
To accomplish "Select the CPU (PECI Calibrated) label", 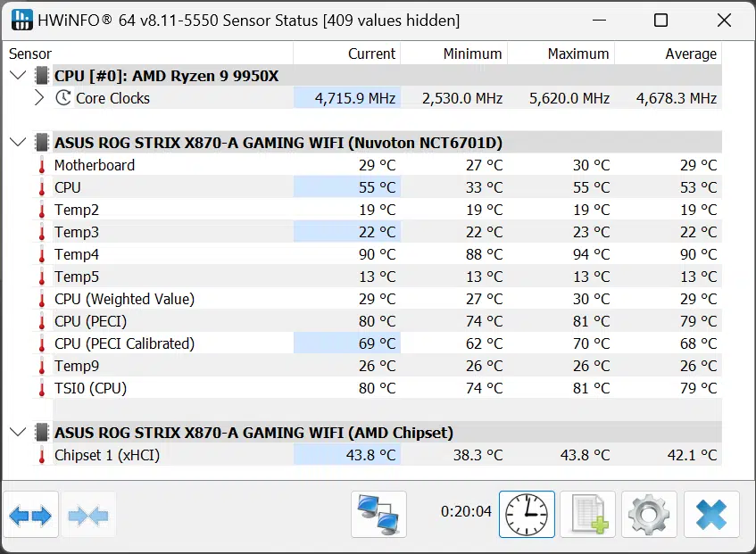I will coord(124,344).
